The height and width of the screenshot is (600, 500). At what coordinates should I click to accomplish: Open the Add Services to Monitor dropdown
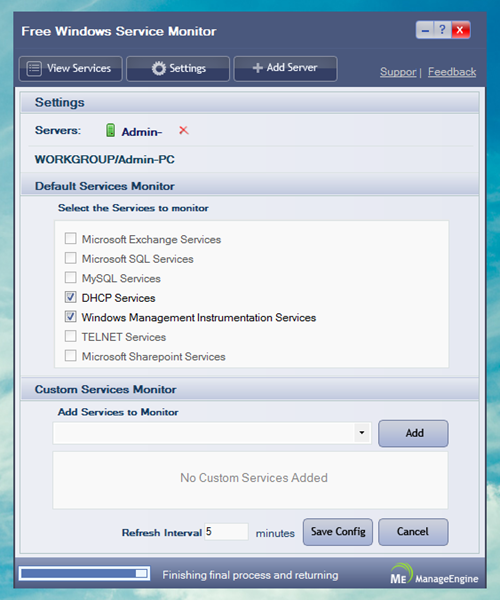tap(362, 433)
